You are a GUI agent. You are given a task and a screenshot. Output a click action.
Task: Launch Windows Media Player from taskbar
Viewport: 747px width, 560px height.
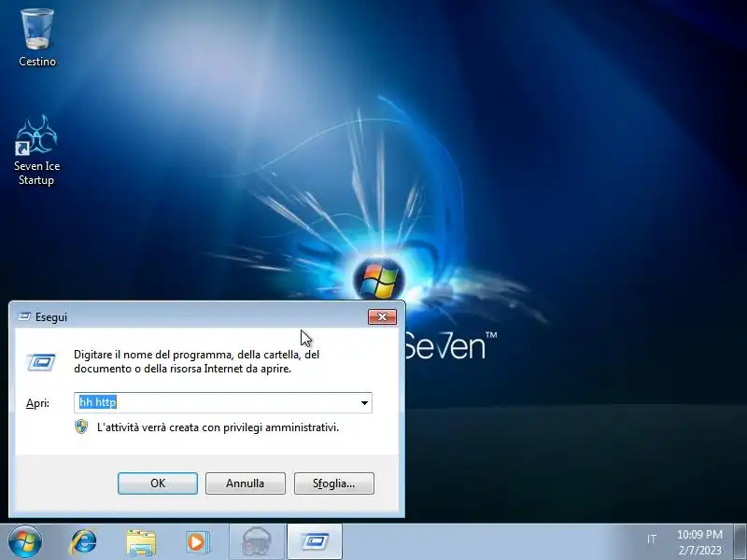[x=198, y=542]
